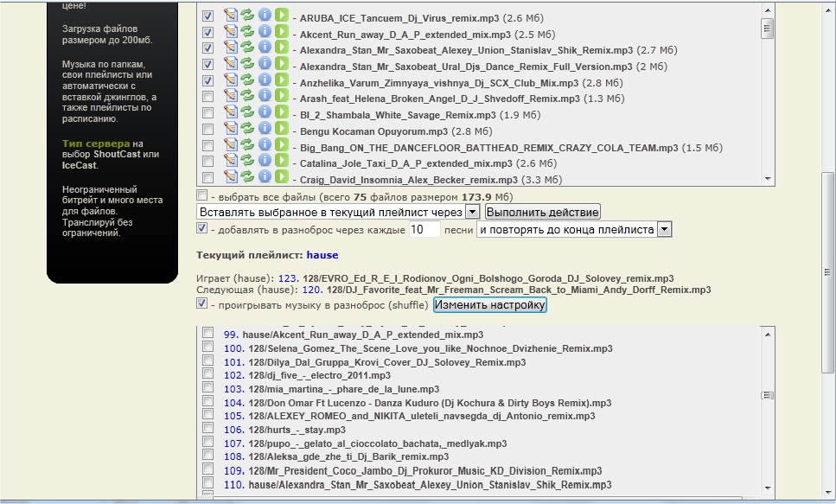Click the "Изменить настройку" button
Image resolution: width=836 pixels, height=504 pixels.
[x=489, y=305]
